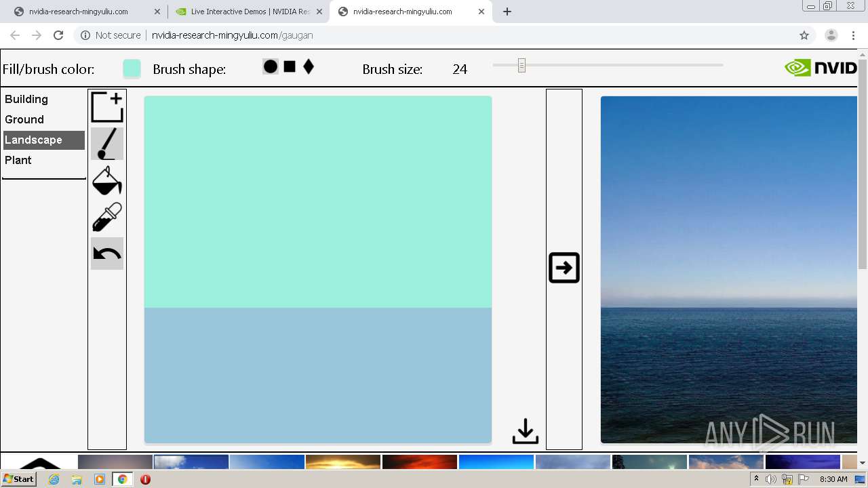Close the active nvidia-research tab

click(481, 12)
